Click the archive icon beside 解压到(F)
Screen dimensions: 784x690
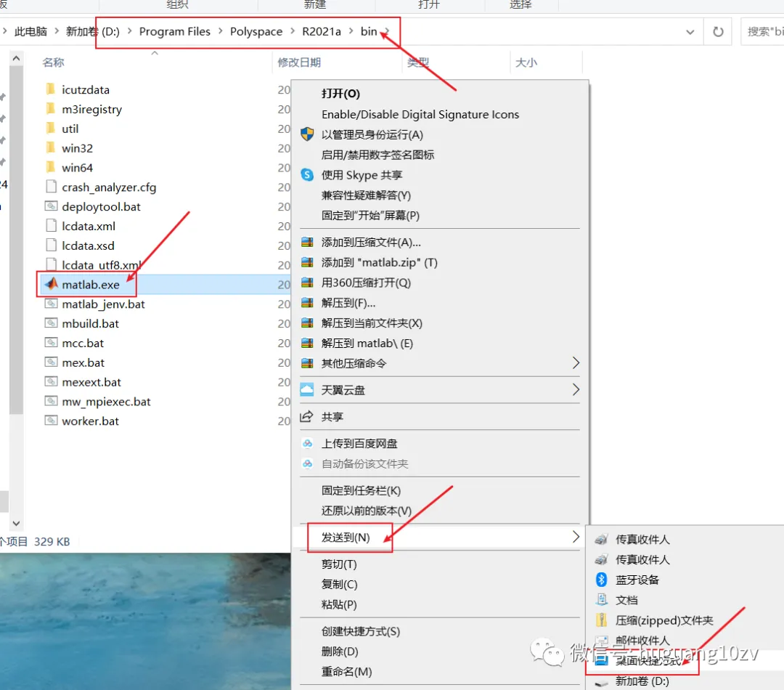307,303
